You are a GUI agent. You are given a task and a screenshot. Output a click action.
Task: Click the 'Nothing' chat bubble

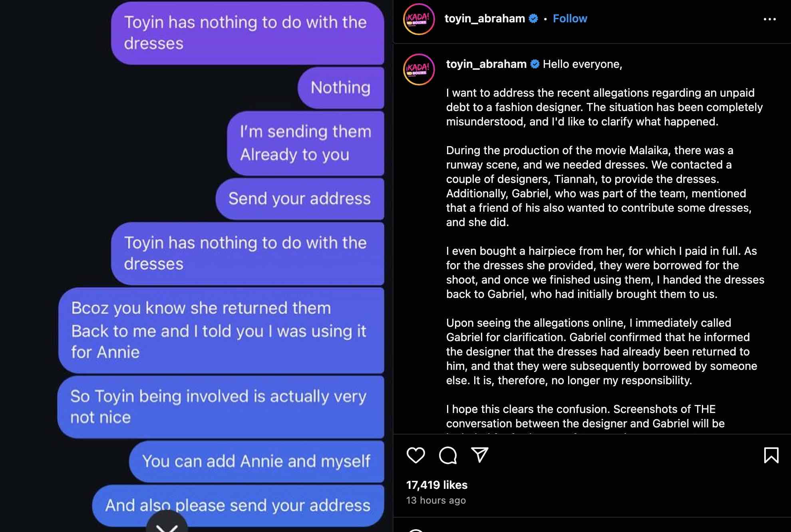[341, 88]
